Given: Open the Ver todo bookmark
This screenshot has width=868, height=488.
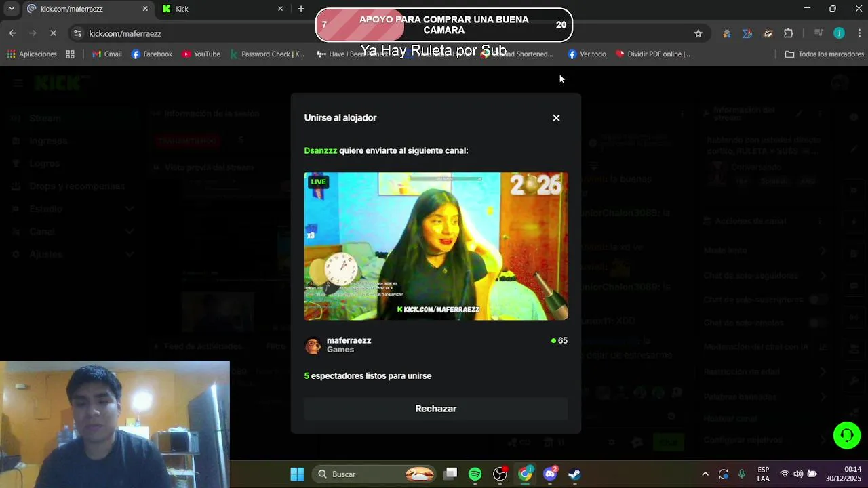Looking at the screenshot, I should coord(587,54).
